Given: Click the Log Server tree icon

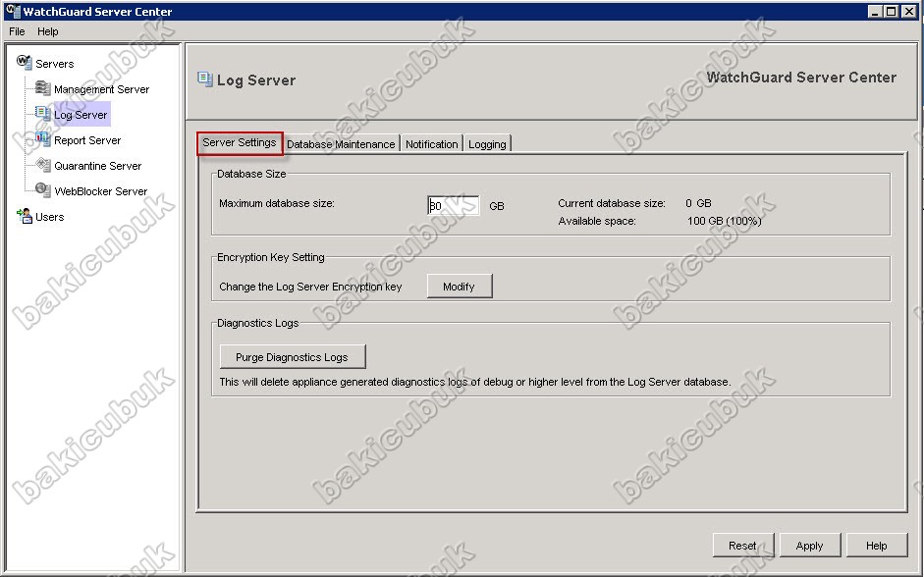Looking at the screenshot, I should [x=42, y=113].
